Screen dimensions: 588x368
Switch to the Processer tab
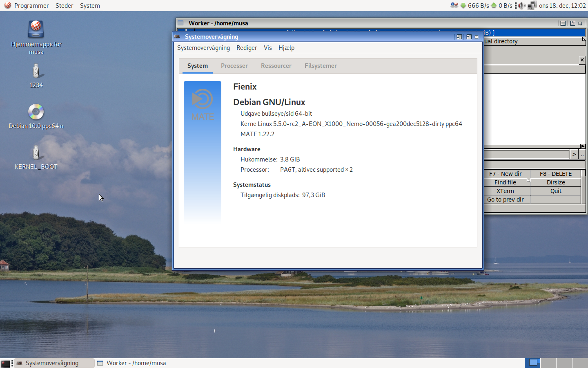click(234, 66)
